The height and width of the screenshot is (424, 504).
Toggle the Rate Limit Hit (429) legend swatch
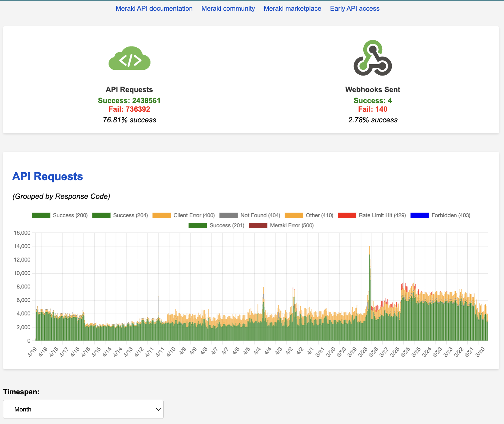347,215
